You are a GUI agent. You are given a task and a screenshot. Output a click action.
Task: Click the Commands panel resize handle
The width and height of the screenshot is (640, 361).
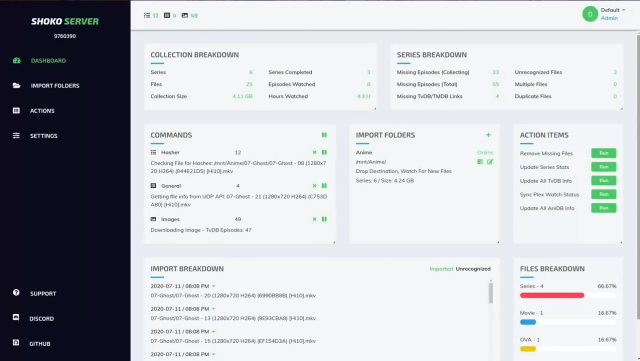point(334,242)
